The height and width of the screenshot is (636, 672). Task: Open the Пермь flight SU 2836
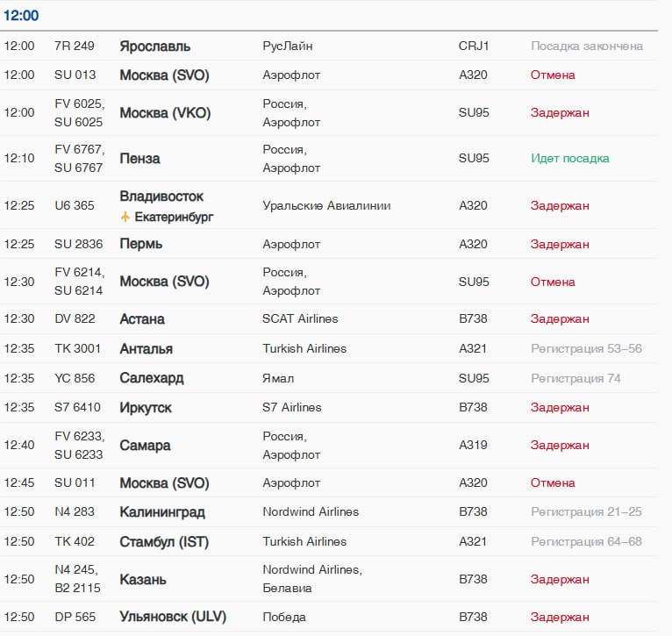coord(329,244)
